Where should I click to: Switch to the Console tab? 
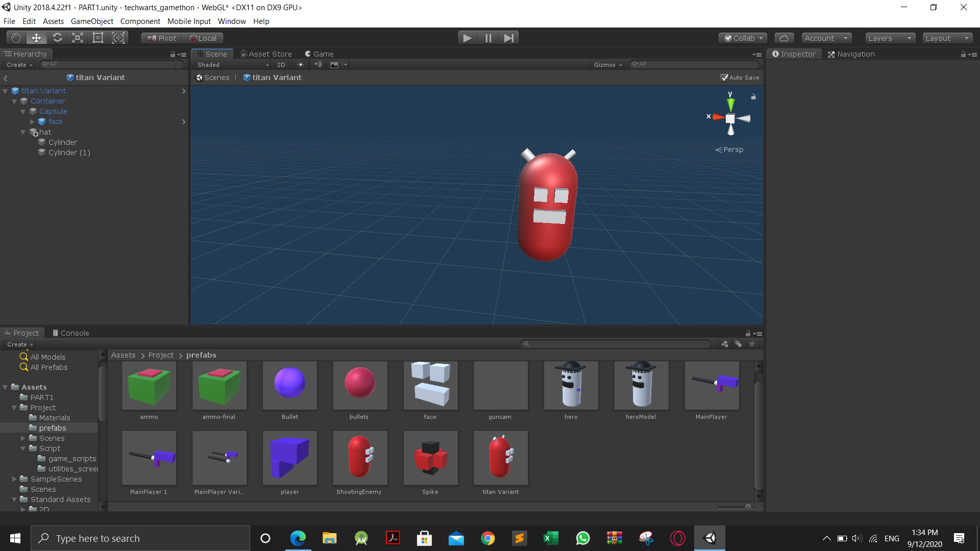71,333
